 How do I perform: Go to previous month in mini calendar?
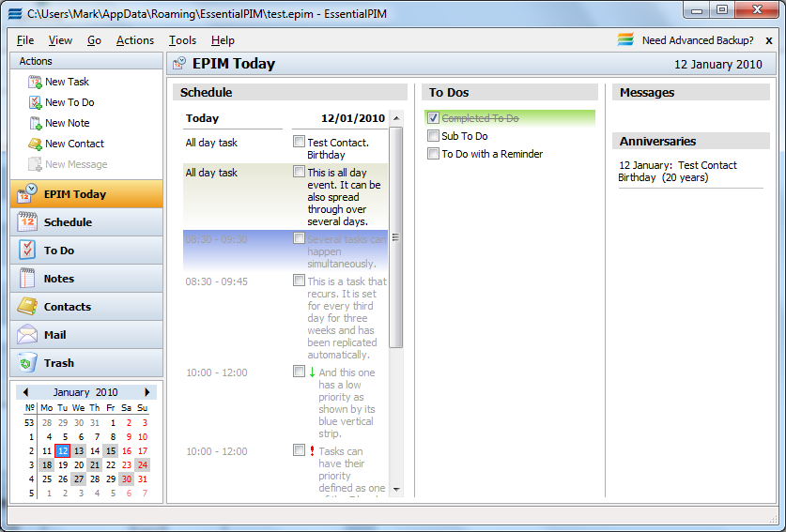(x=25, y=392)
